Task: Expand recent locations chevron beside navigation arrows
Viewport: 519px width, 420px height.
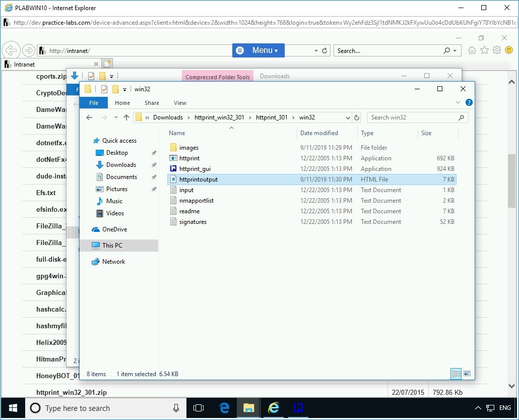Action: [x=116, y=117]
